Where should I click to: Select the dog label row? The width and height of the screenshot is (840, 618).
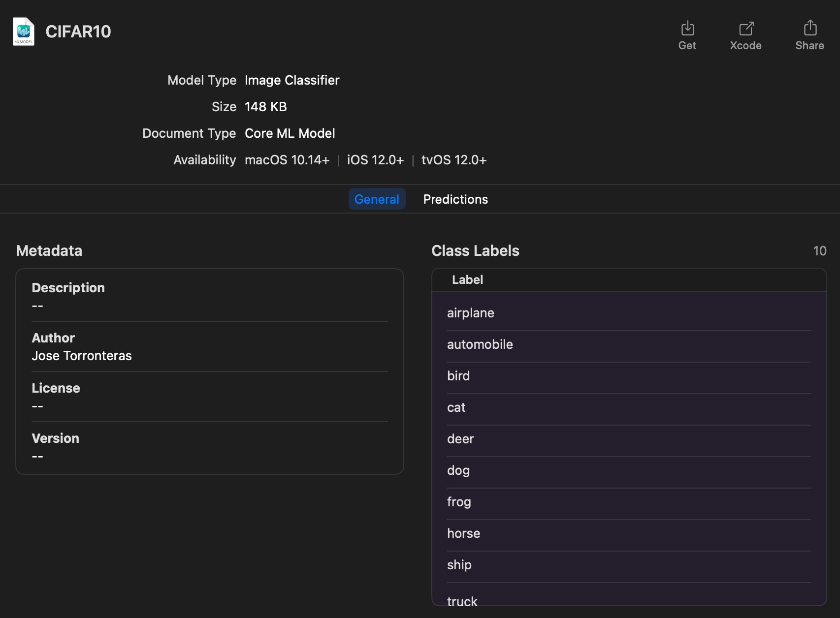coord(629,470)
